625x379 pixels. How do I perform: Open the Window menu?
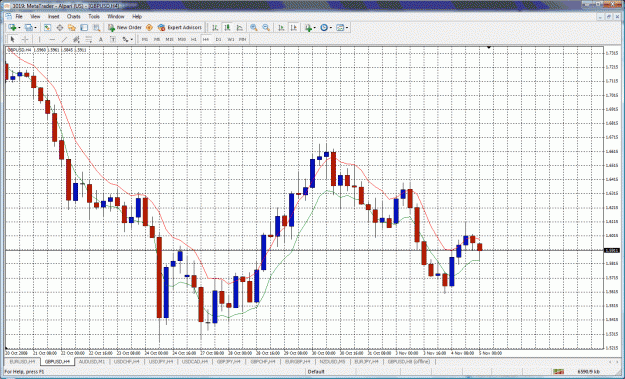click(116, 16)
